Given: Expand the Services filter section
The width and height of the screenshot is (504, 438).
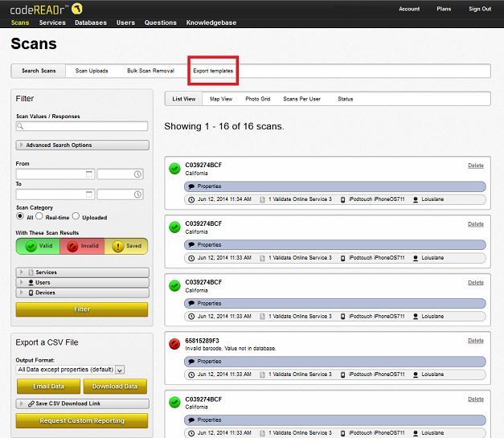Looking at the screenshot, I should coord(82,272).
